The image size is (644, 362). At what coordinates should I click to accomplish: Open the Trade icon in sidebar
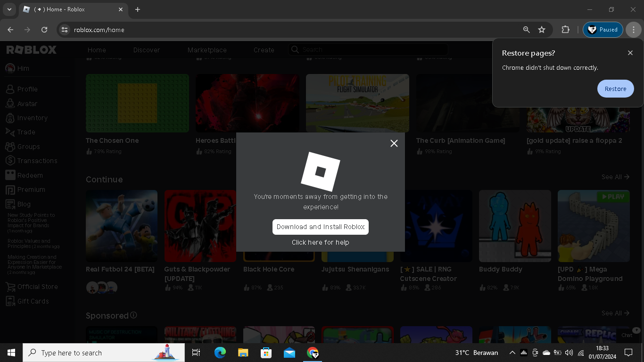coord(10,132)
